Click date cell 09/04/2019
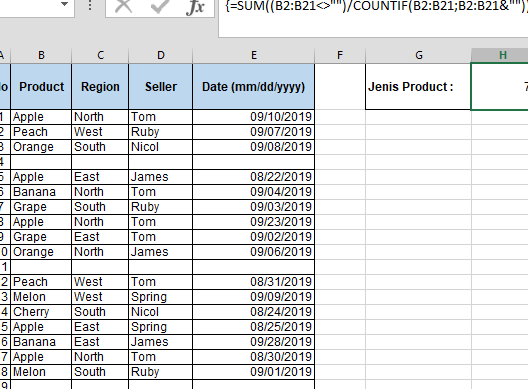This screenshot has height=389, width=528. click(254, 192)
